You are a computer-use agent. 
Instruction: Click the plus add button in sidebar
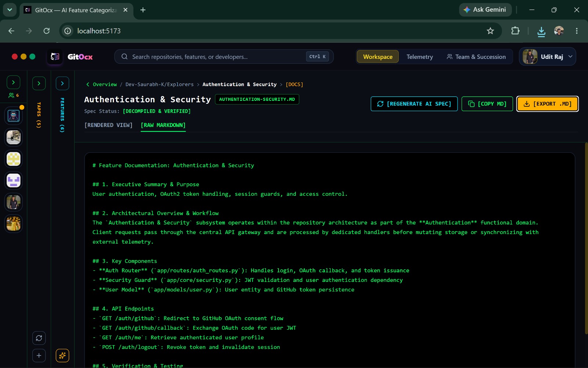(x=39, y=355)
